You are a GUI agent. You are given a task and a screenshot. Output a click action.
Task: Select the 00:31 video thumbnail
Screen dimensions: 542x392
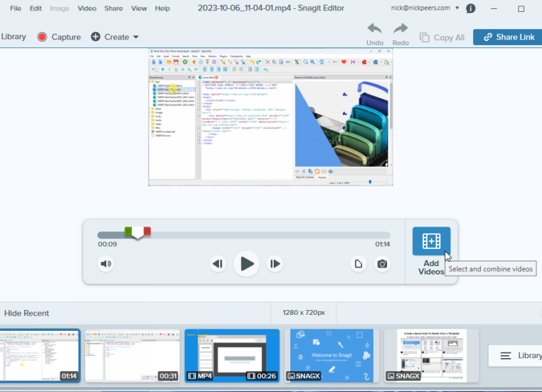click(132, 356)
